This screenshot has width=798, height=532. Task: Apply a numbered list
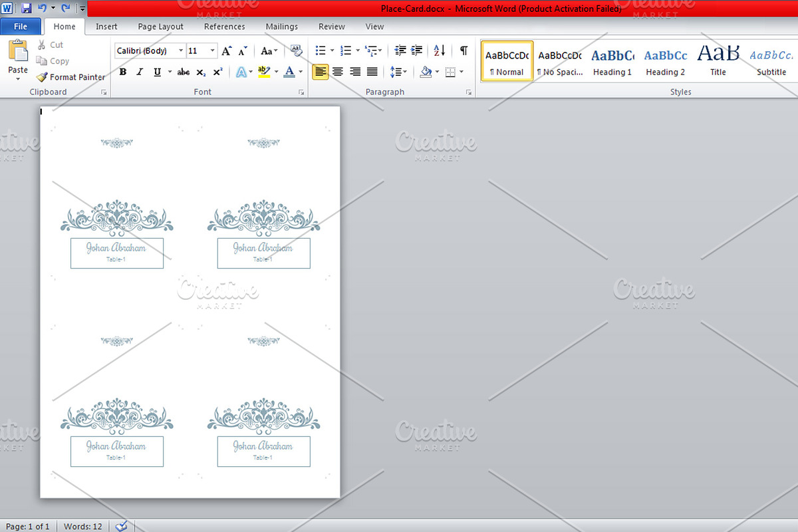pyautogui.click(x=345, y=51)
